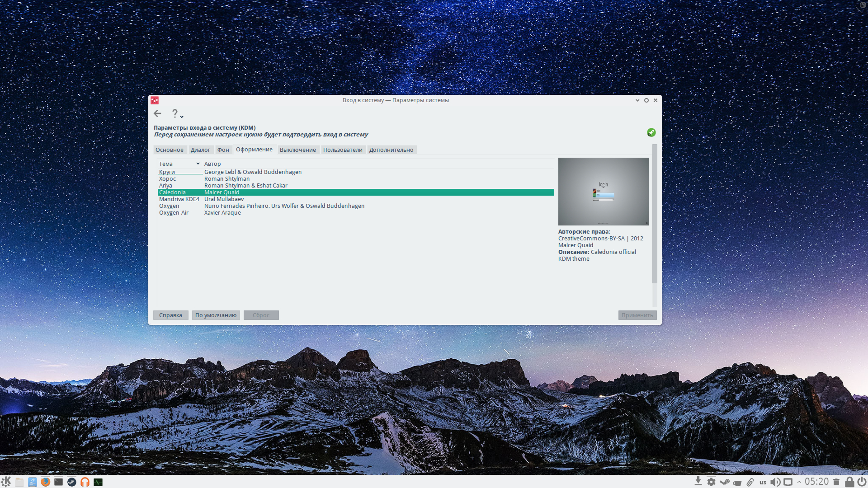Open the Firefox browser from the taskbar
Viewport: 868px width, 488px height.
tap(45, 482)
